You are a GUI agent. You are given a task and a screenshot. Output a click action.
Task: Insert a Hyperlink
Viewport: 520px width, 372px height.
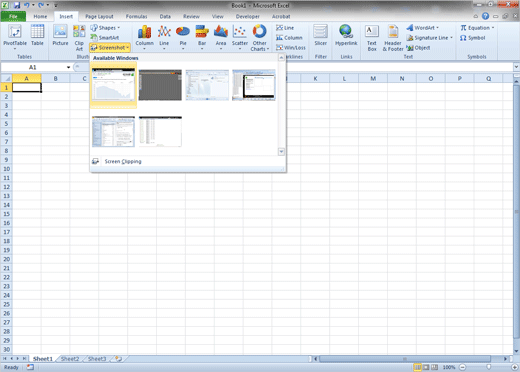(346, 35)
